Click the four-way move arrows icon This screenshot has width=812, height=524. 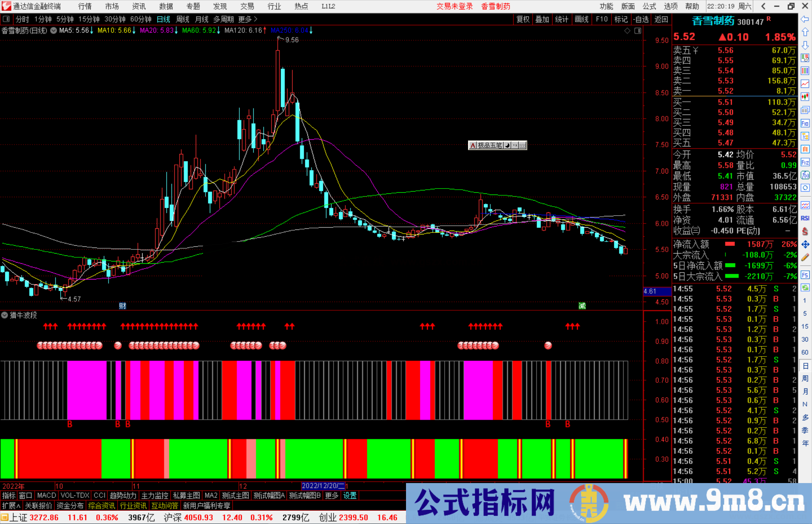pyautogui.click(x=804, y=245)
